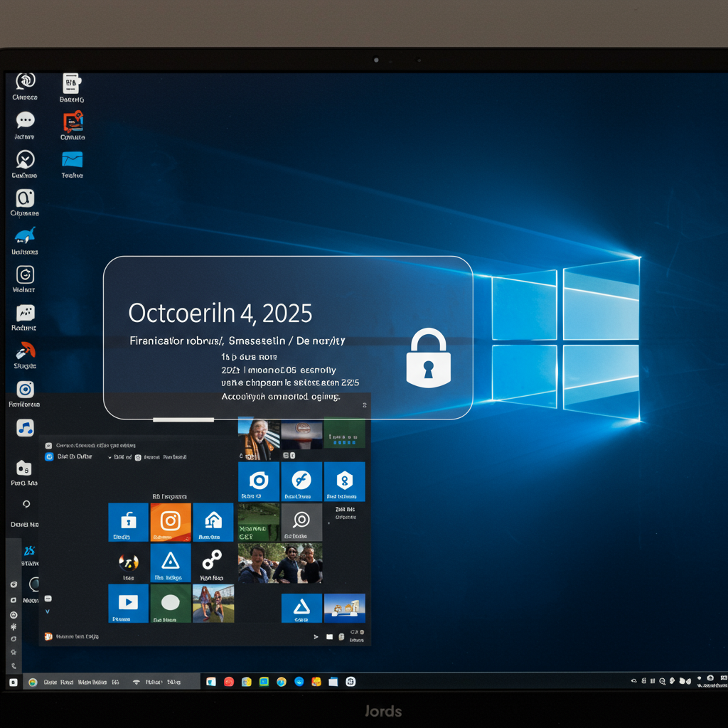This screenshot has width=728, height=728.
Task: Open the video play button tile
Action: (x=128, y=603)
